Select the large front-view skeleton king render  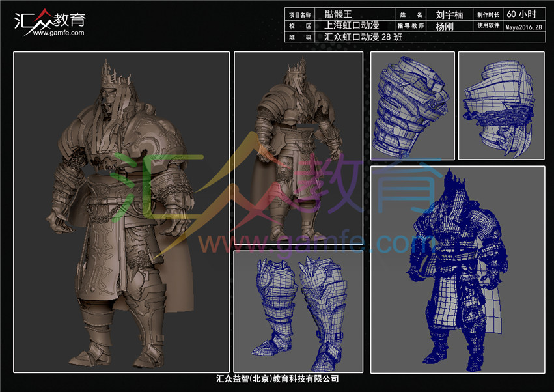point(122,212)
